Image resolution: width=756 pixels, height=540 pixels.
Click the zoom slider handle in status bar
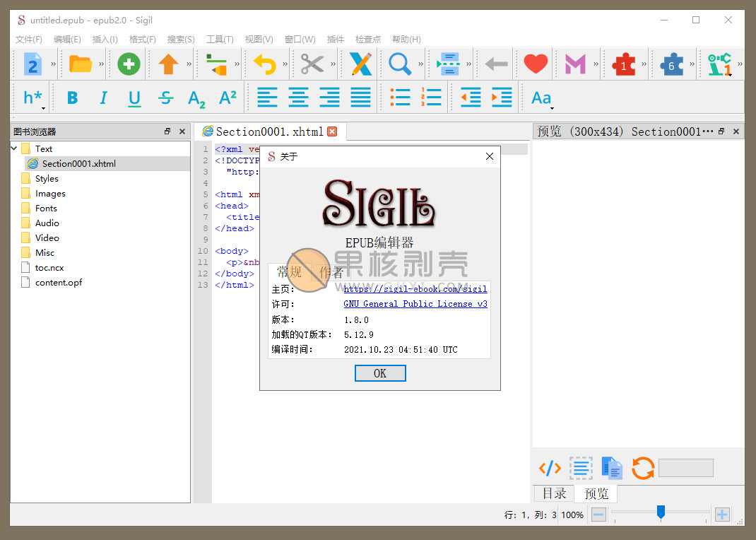pyautogui.click(x=661, y=512)
